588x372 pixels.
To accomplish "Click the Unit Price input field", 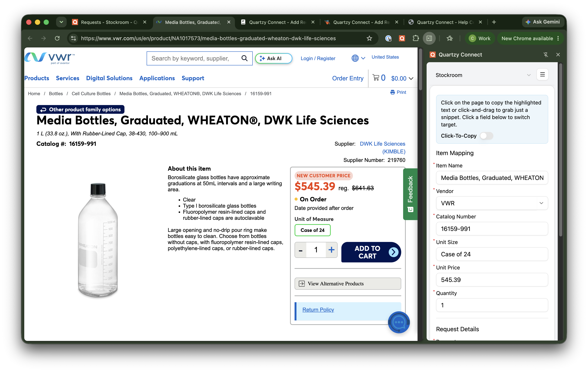I will tap(492, 280).
